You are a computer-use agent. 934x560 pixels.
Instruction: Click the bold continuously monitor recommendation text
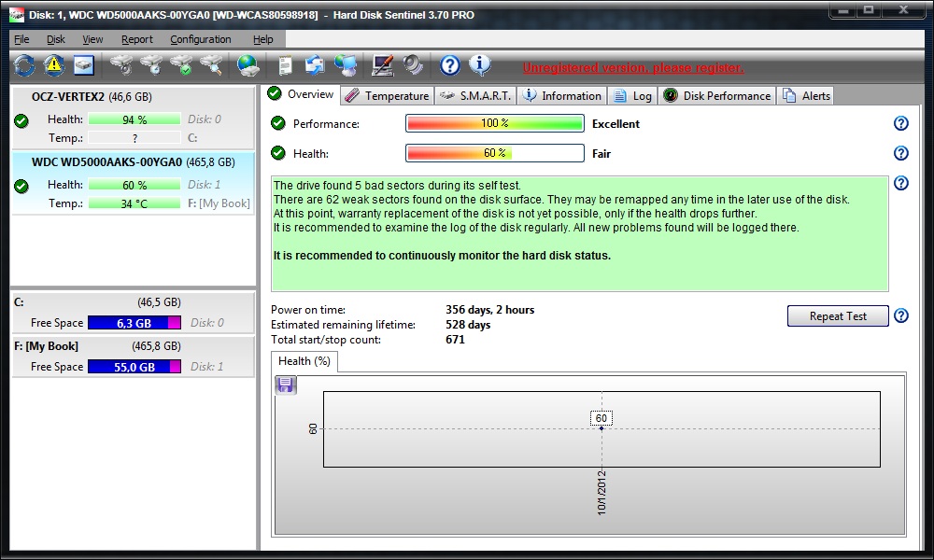click(442, 256)
